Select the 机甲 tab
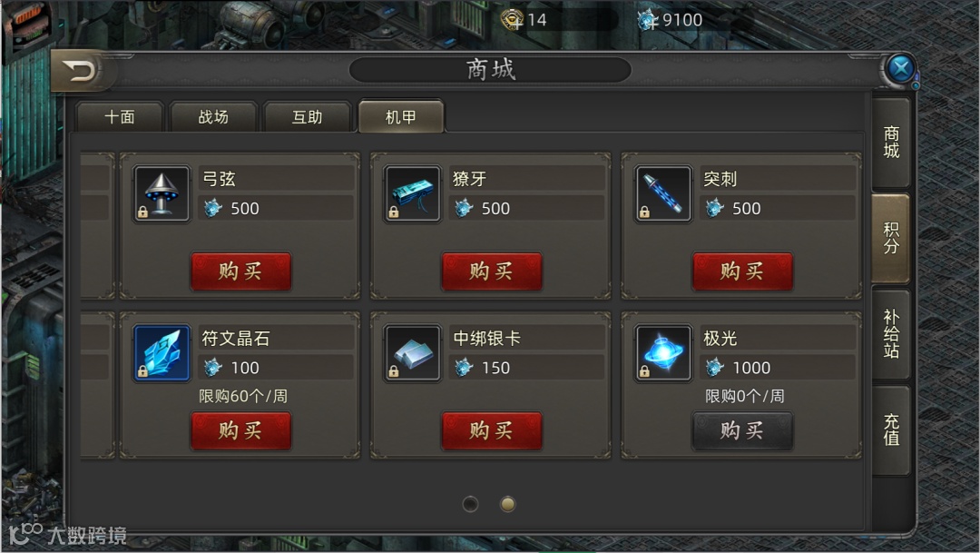980x553 pixels. click(401, 116)
